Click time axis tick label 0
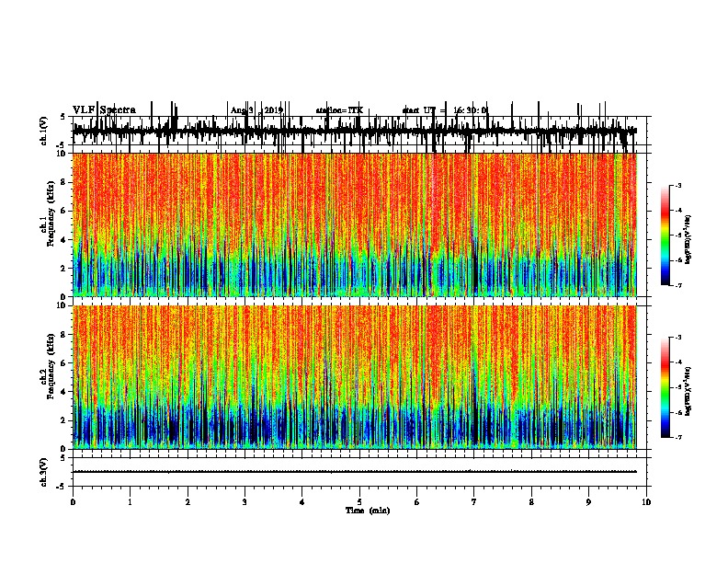728x563 pixels. pos(73,502)
